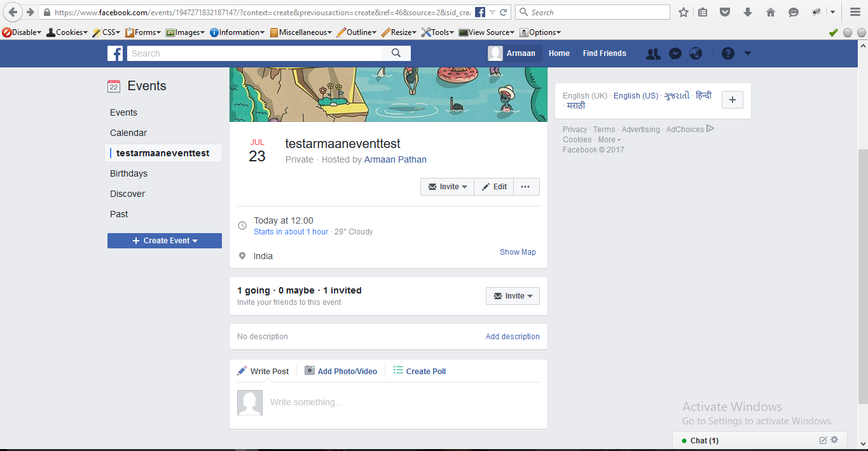Open the chat settings gear icon

point(834,440)
